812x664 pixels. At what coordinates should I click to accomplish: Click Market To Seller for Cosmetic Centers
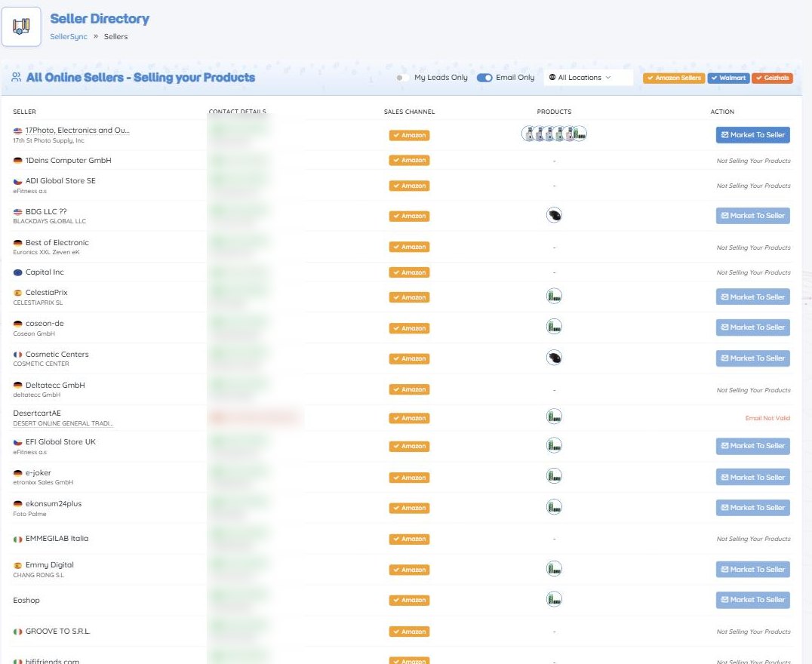pyautogui.click(x=752, y=358)
